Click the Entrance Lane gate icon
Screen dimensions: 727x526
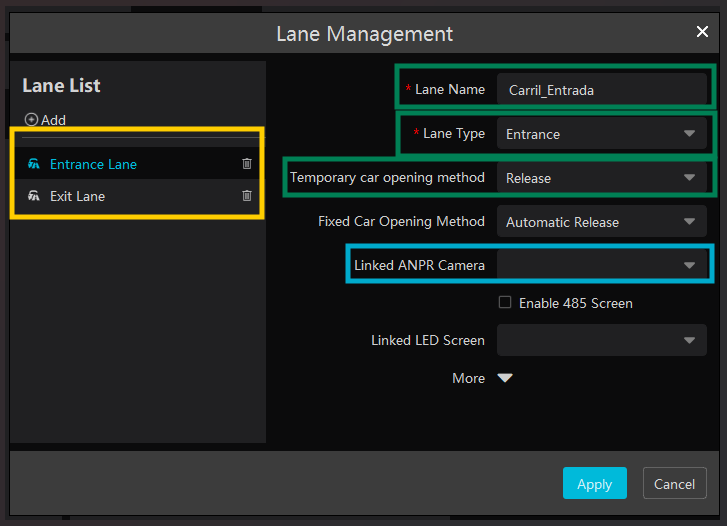coord(34,164)
